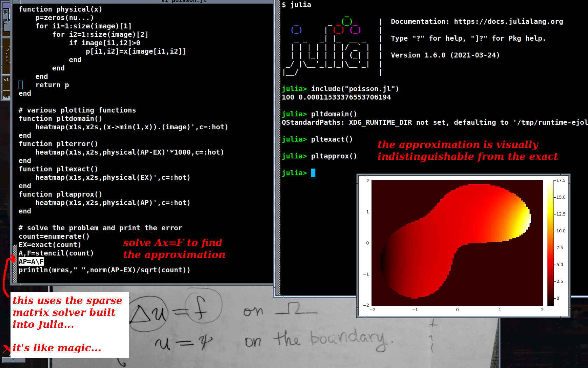
Task: Click the system load graph below v1
Action: tap(6, 95)
